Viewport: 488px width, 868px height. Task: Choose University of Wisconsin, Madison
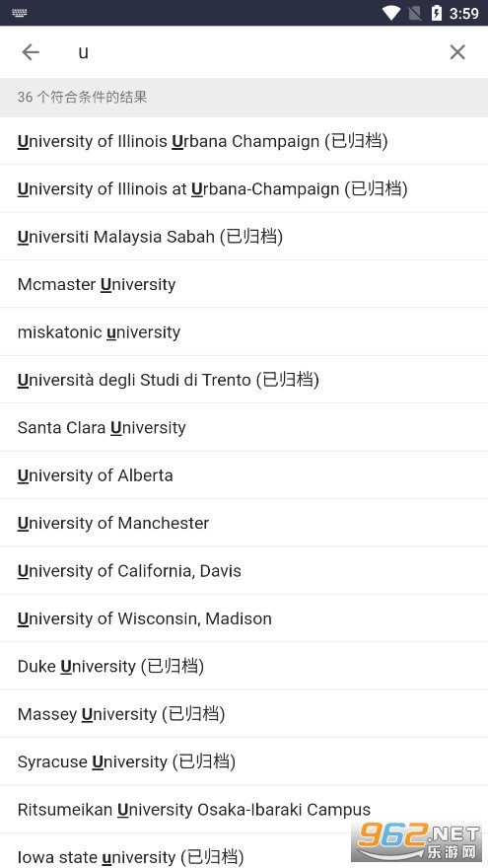tap(244, 618)
